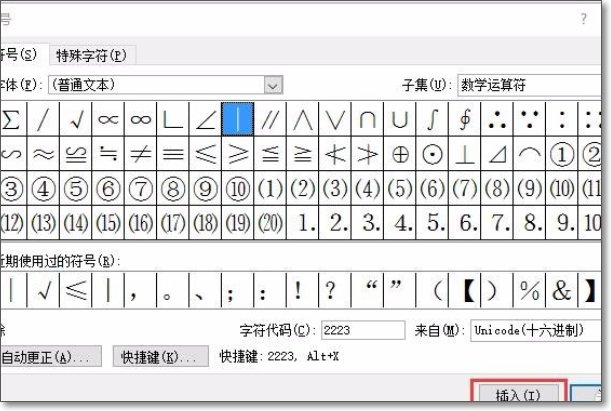Image resolution: width=611 pixels, height=411 pixels.
Task: Select the because symbol
Action: [x=529, y=119]
